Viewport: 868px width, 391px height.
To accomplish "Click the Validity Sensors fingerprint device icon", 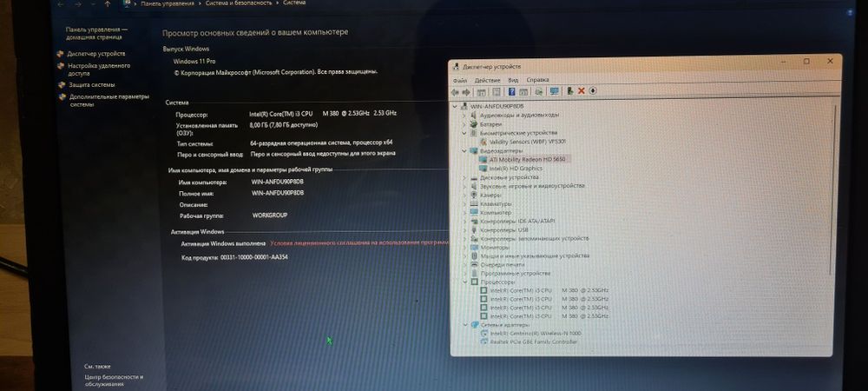I will (x=483, y=142).
